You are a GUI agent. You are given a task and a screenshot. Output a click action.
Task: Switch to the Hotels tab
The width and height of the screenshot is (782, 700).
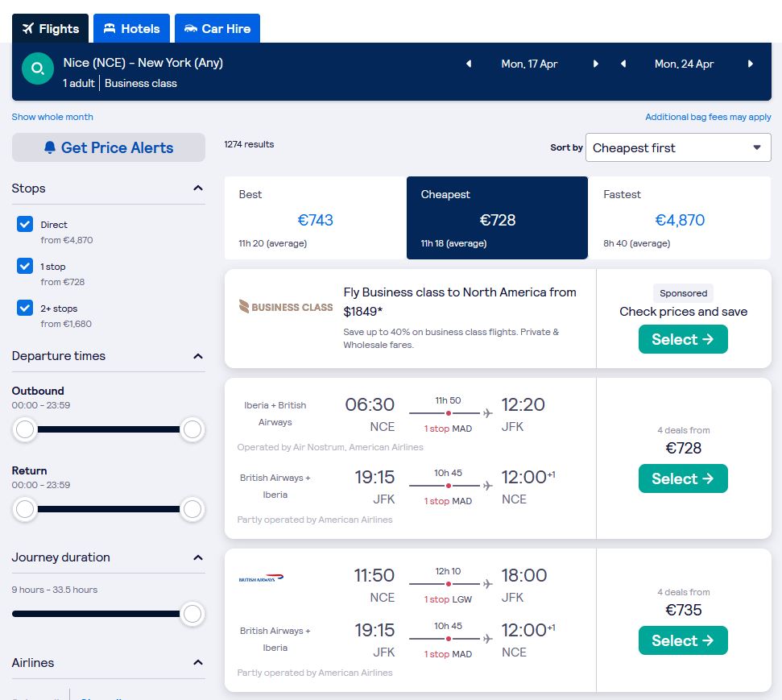pos(131,28)
